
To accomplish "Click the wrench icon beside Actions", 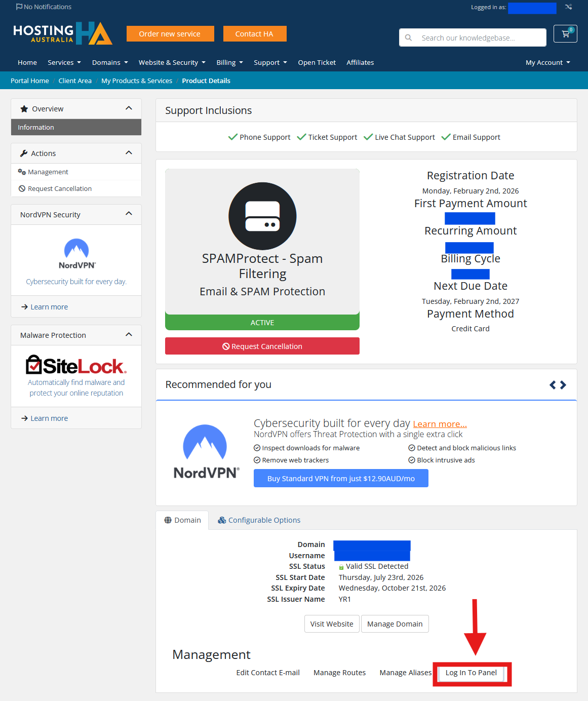I will coord(23,153).
